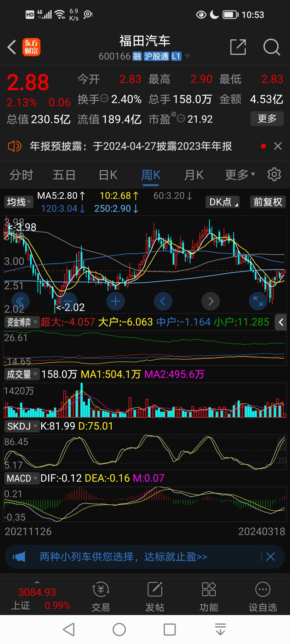290x644 pixels.
Task: Tap the announcement speaker icon
Action: click(x=15, y=146)
